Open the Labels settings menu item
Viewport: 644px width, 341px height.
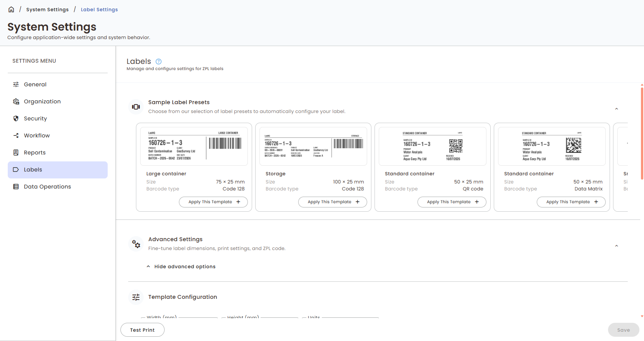tap(58, 170)
